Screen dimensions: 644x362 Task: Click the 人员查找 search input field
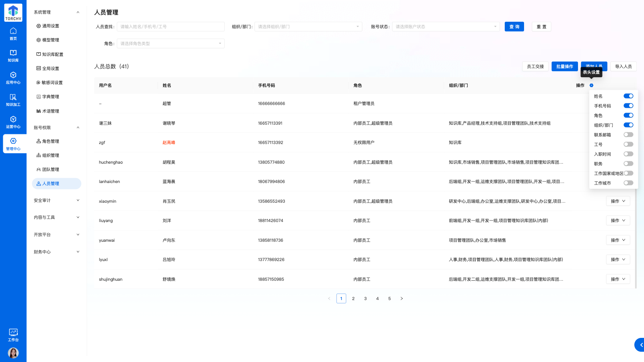click(171, 26)
